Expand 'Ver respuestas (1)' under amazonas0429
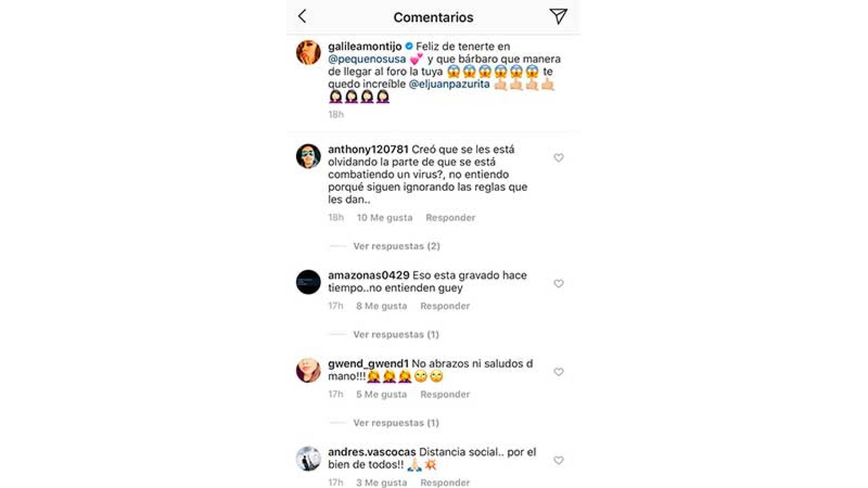This screenshot has width=868, height=488. pyautogui.click(x=396, y=334)
